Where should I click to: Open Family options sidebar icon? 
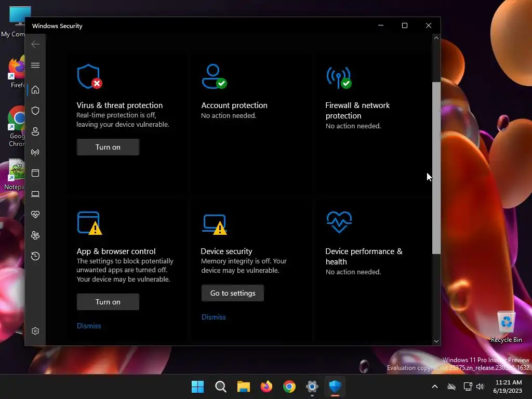(x=35, y=235)
